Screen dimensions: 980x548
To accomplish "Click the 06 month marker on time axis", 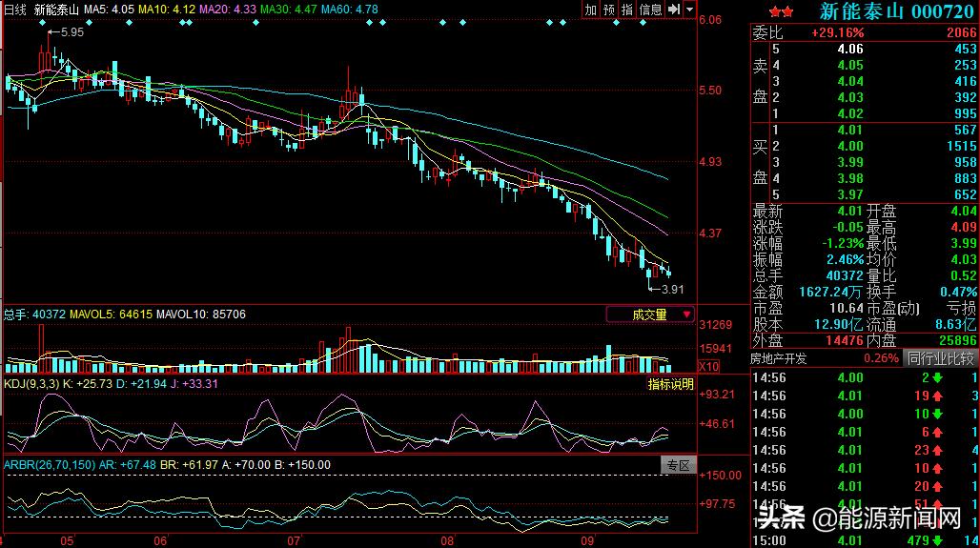I will click(160, 541).
